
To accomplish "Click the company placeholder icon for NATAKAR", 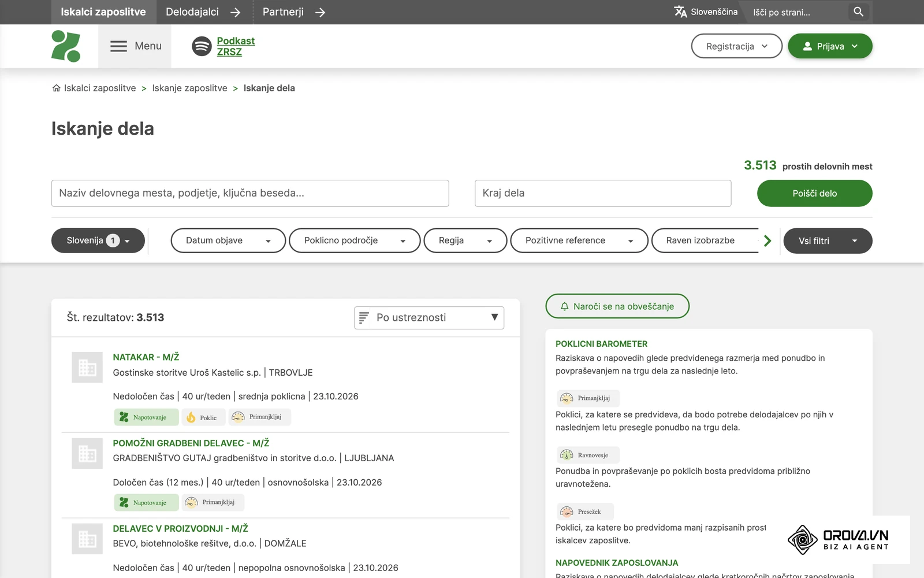I will (87, 367).
